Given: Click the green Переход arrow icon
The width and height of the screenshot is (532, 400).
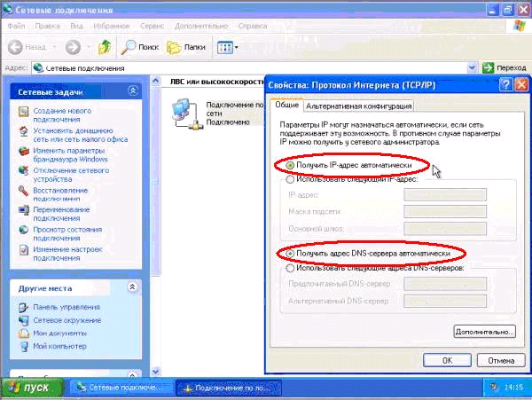Looking at the screenshot, I should (x=488, y=68).
